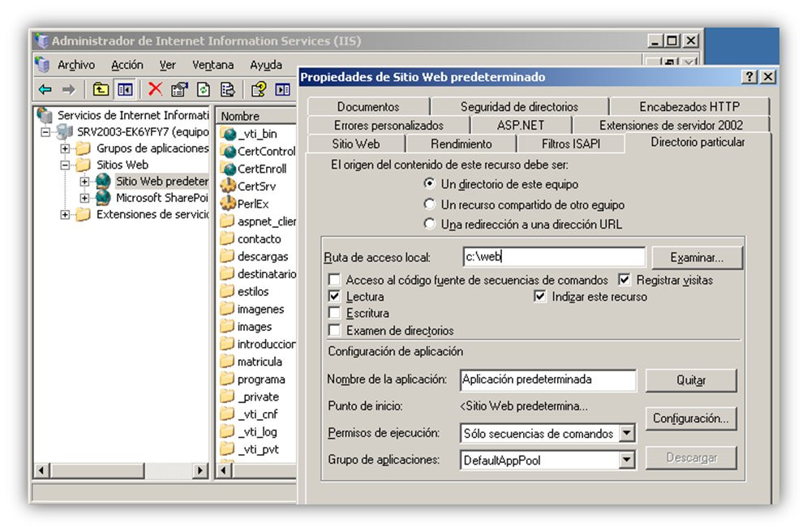Select the _private folder icon

[x=227, y=397]
